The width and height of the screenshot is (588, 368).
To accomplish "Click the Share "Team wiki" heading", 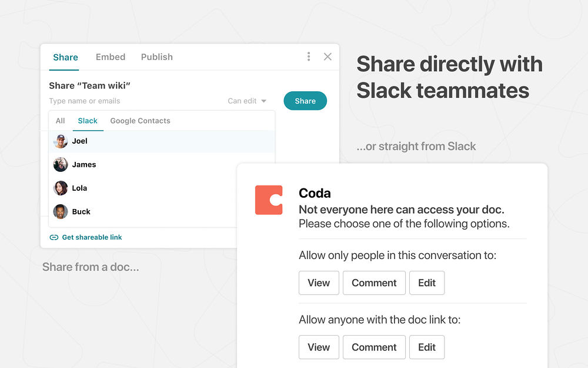I will (x=89, y=85).
